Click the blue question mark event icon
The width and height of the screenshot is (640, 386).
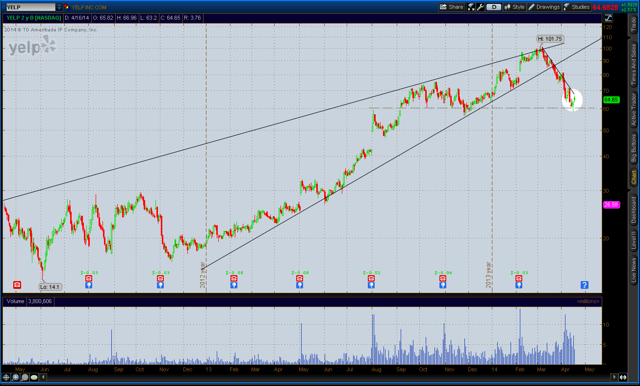click(584, 285)
